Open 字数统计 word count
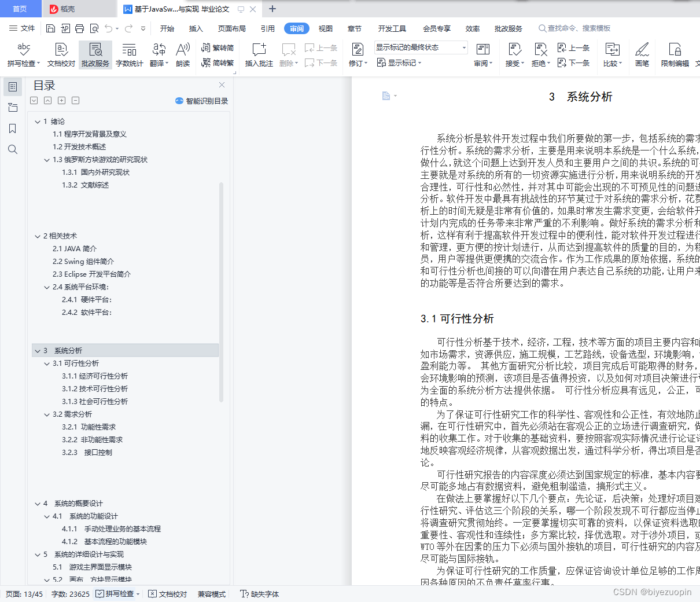 [129, 55]
